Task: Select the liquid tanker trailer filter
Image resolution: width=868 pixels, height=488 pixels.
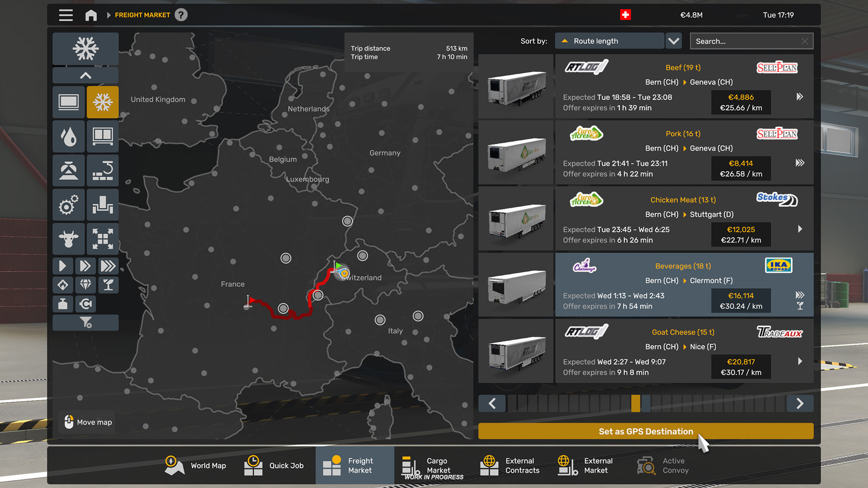Action: [x=68, y=136]
